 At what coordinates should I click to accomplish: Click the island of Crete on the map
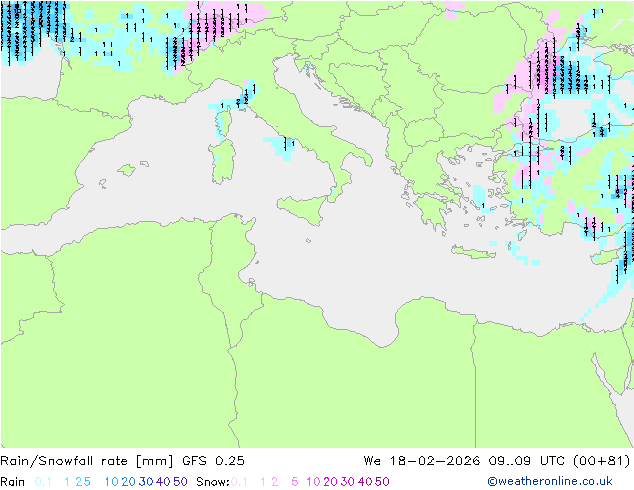click(x=473, y=252)
